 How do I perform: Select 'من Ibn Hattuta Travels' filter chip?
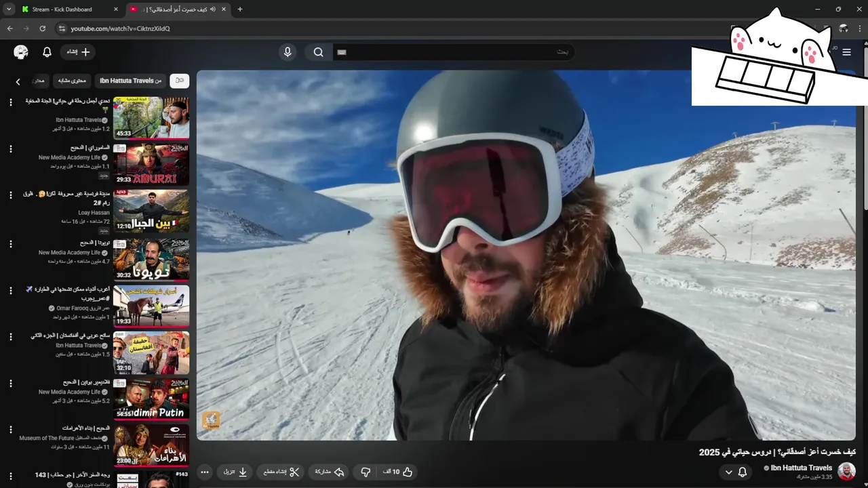point(131,81)
